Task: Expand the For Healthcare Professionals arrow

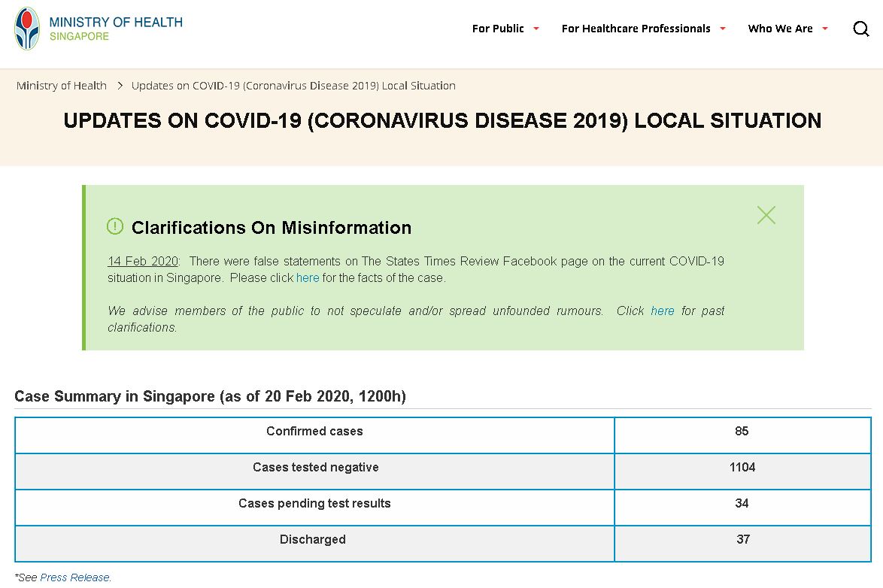Action: [x=723, y=29]
